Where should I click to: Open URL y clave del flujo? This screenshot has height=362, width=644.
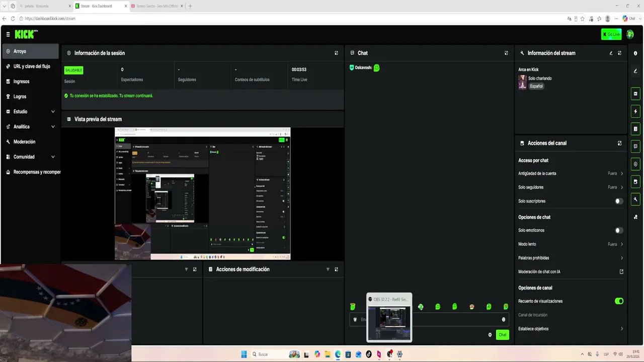(31, 66)
